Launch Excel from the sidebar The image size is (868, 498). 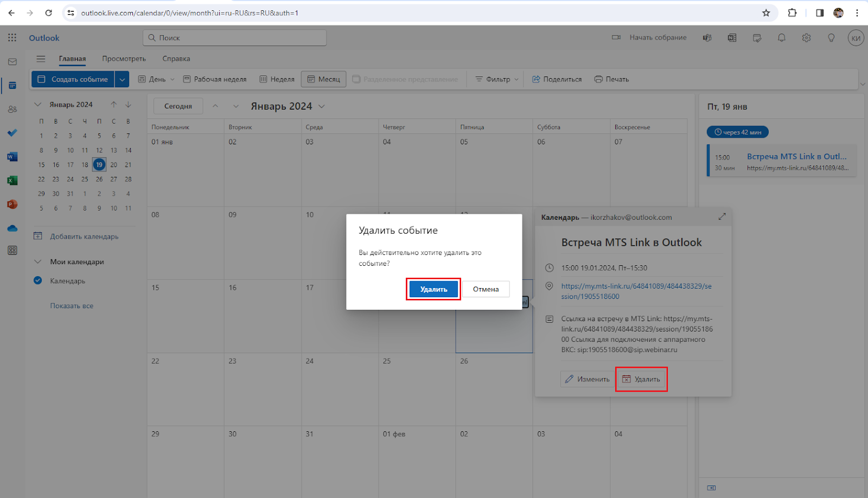pyautogui.click(x=12, y=181)
